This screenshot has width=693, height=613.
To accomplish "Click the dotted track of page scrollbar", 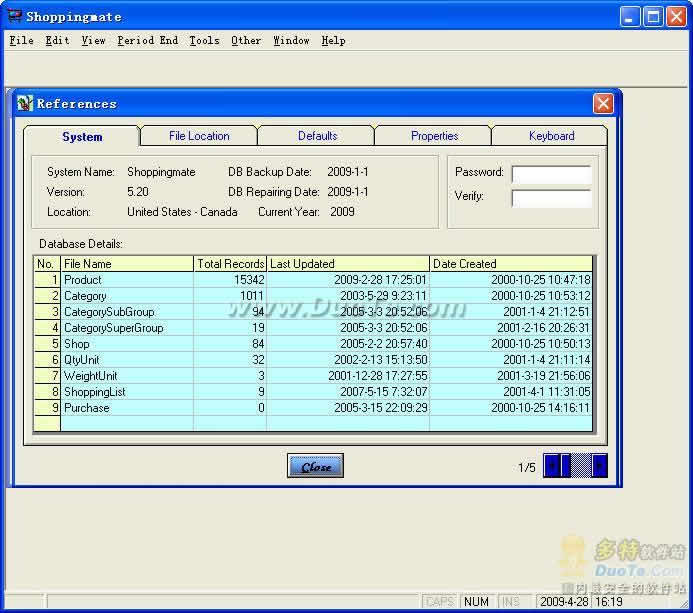I will (x=581, y=465).
